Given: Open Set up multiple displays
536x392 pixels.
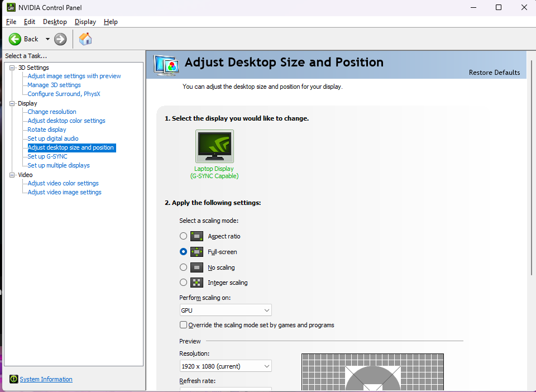Looking at the screenshot, I should tap(59, 165).
